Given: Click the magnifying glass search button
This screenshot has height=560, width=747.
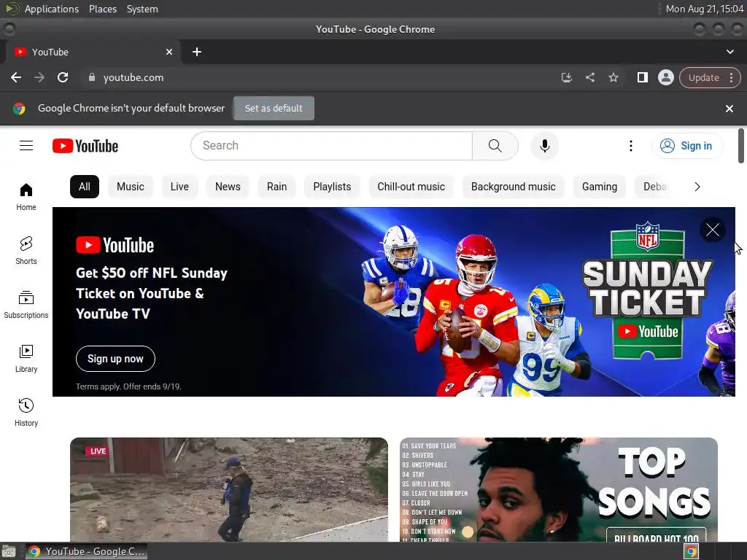Looking at the screenshot, I should pos(495,146).
